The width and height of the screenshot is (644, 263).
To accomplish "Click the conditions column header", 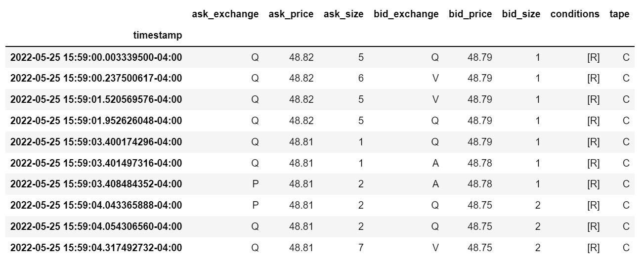I will (575, 14).
